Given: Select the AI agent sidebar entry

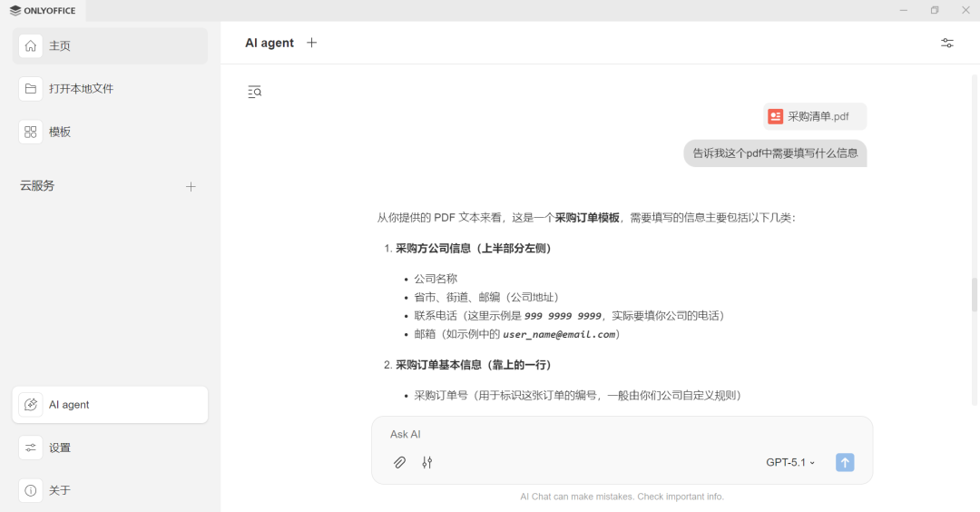Looking at the screenshot, I should tap(110, 405).
